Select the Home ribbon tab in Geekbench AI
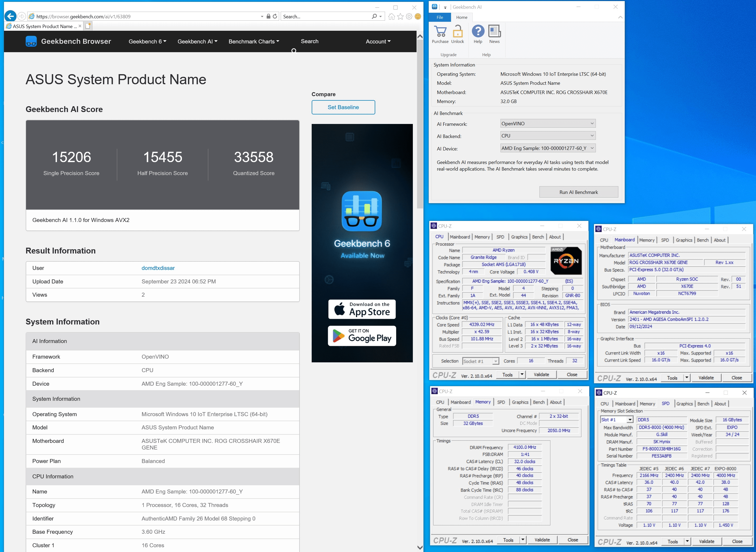 pyautogui.click(x=462, y=17)
